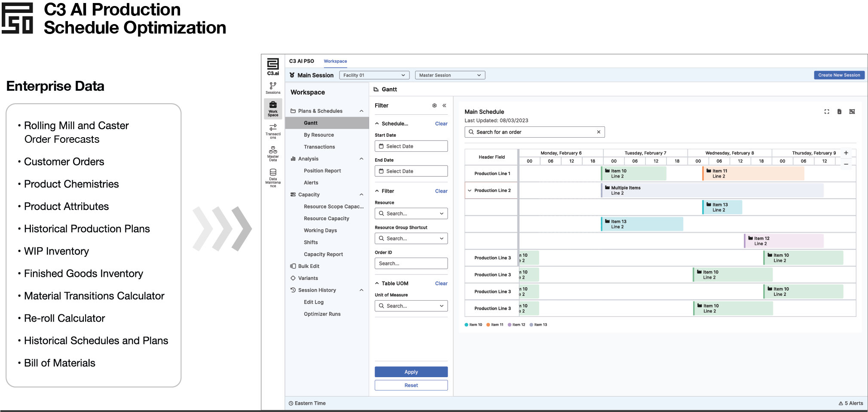Click the Bulk Edit icon

coord(293,266)
